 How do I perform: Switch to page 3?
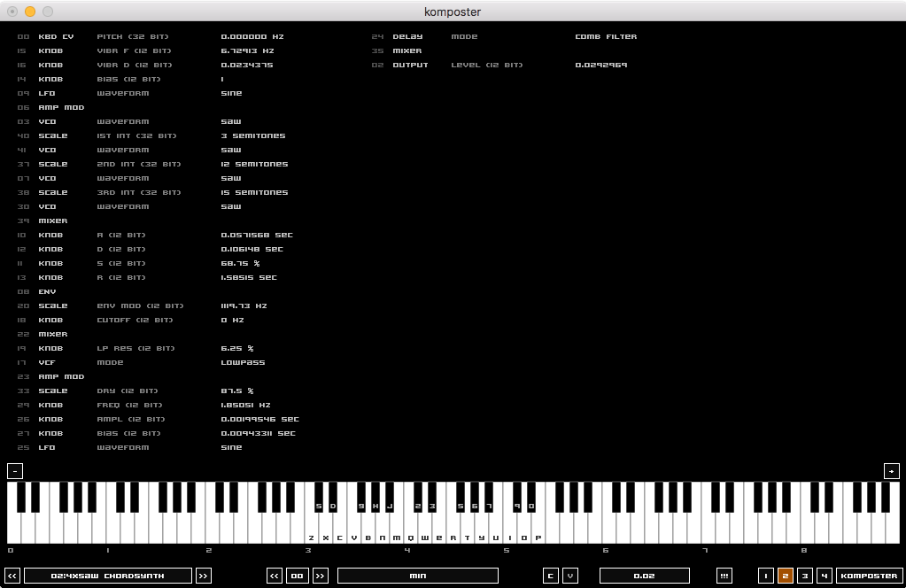tap(805, 576)
